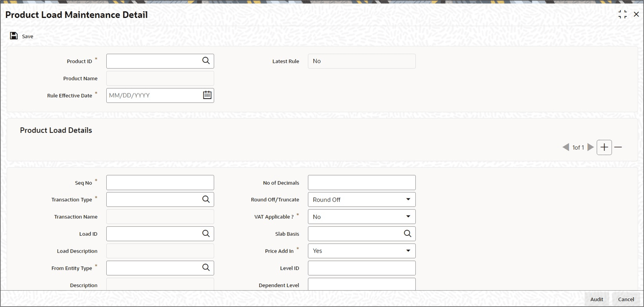Click the Load Description label
This screenshot has width=644, height=307.
pos(77,251)
